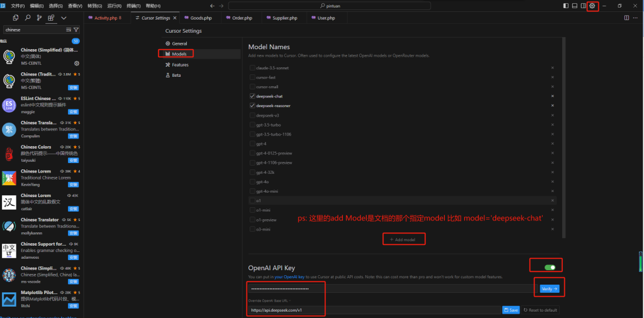
Task: Remove o3-mini model with its x
Action: click(552, 229)
